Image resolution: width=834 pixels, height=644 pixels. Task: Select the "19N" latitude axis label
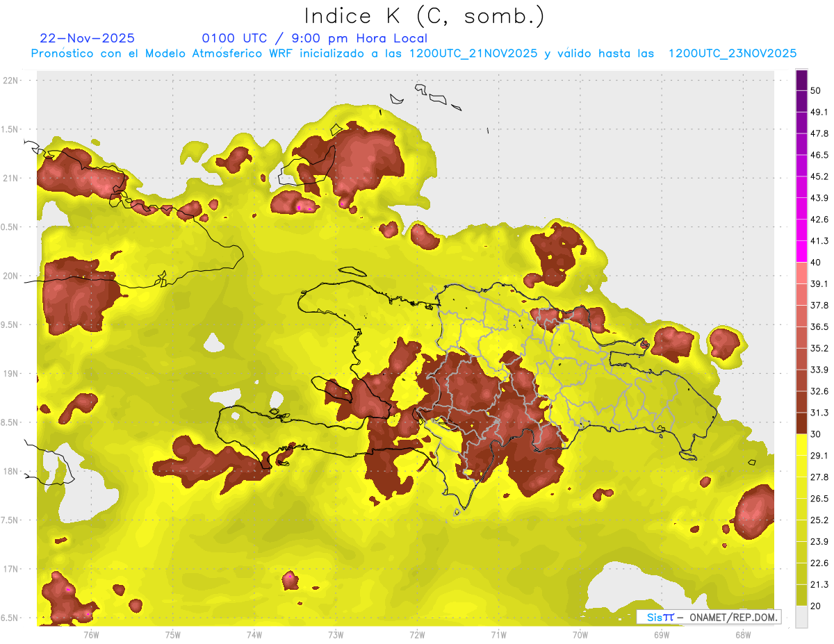[x=10, y=374]
